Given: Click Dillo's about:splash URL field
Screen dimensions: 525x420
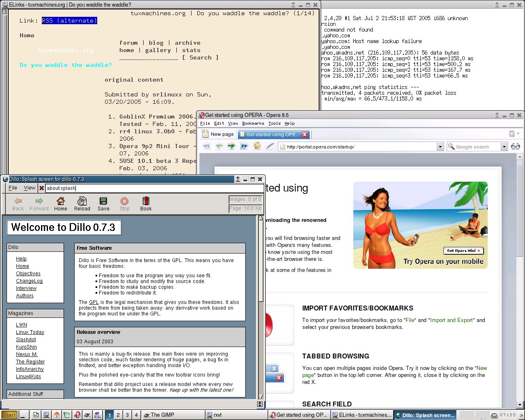Looking at the screenshot, I should (x=154, y=188).
